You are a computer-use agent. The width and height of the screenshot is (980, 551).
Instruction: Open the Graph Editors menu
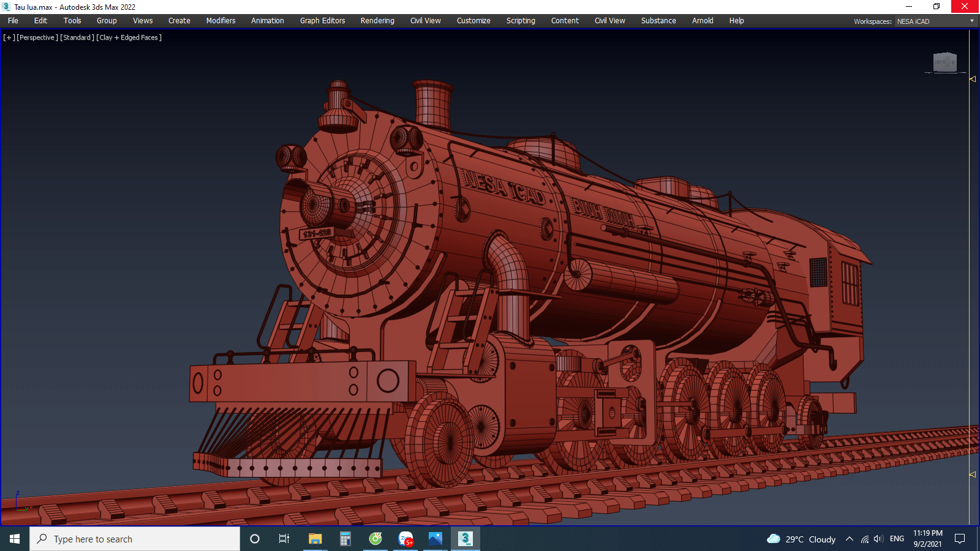[322, 21]
